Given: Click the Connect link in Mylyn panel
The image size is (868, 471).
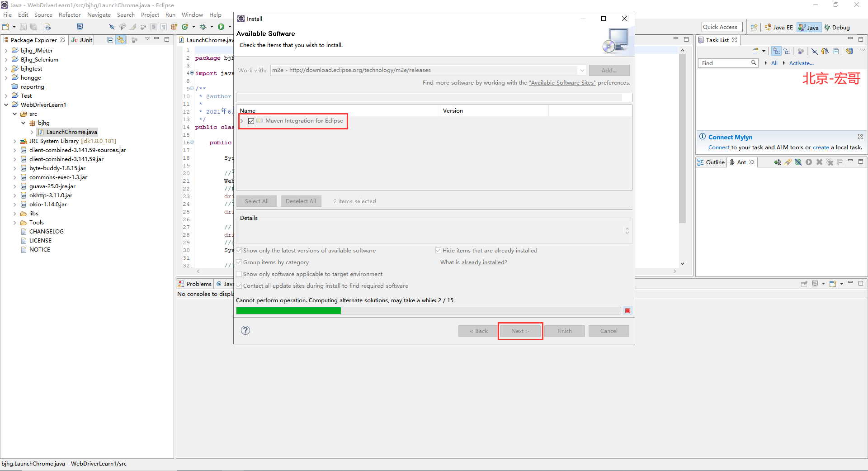Looking at the screenshot, I should click(719, 147).
